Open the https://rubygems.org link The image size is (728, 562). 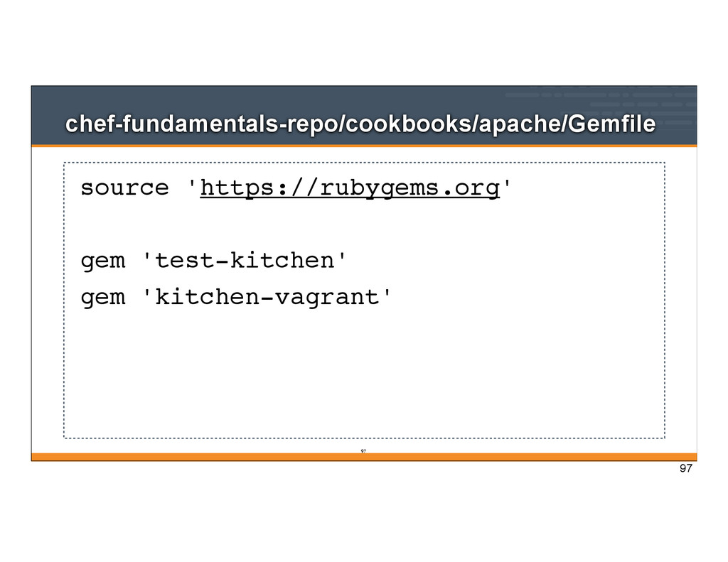tap(350, 189)
